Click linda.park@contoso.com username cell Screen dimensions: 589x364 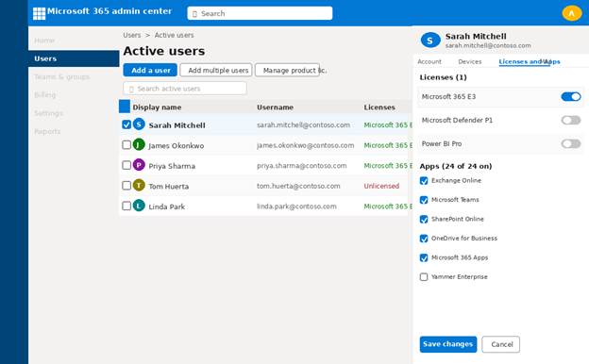pyautogui.click(x=296, y=206)
